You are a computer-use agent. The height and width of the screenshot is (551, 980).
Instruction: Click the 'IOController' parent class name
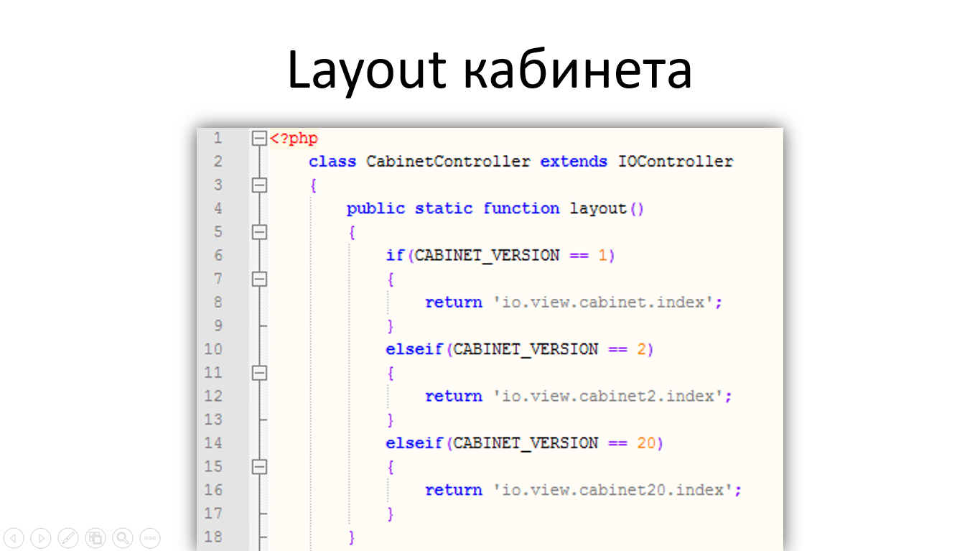click(676, 162)
